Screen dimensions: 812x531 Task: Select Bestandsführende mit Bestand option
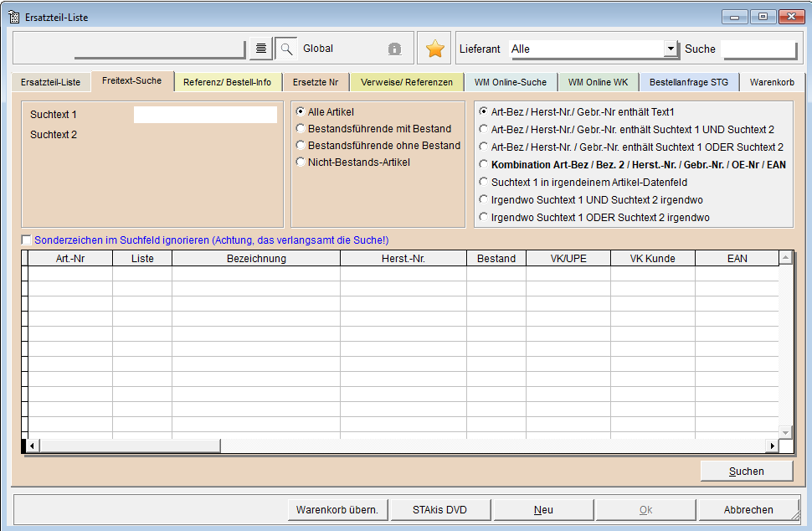(301, 128)
